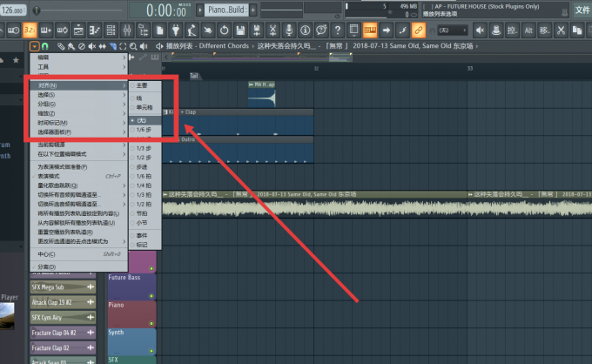Open the 对齐(N) submenu

point(79,85)
